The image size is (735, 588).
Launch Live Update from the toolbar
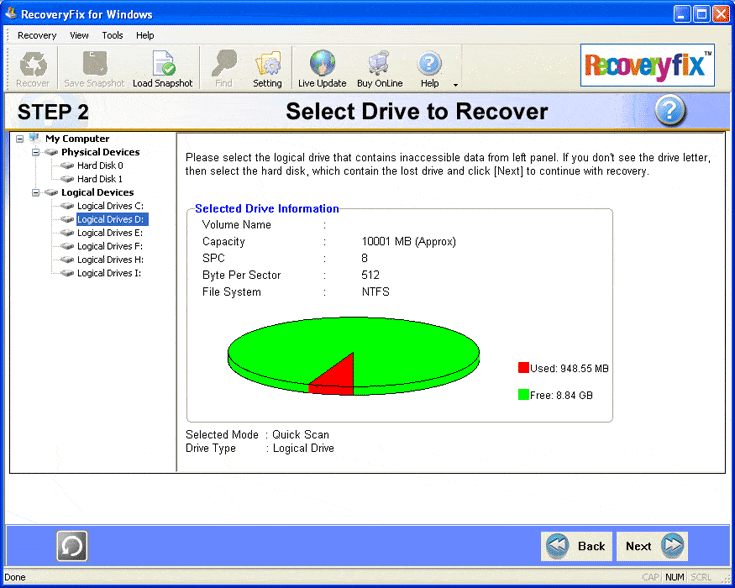[x=322, y=68]
